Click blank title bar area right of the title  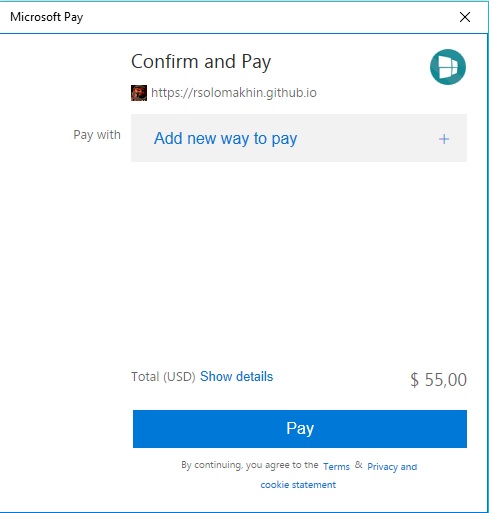click(x=267, y=17)
